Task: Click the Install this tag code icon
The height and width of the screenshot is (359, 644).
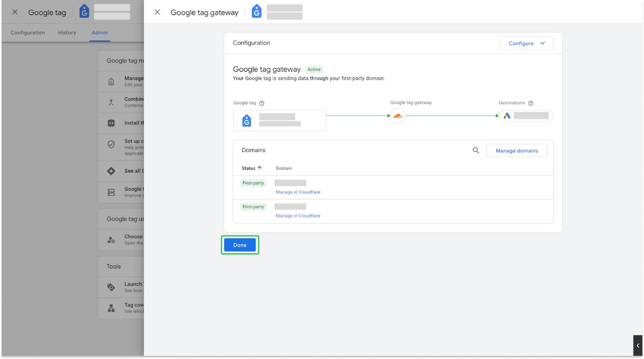Action: [x=111, y=123]
